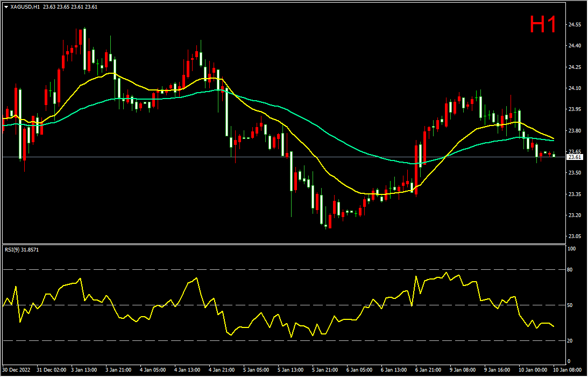Viewport: 588px width, 377px height.
Task: Select the XAGUSD,H1 chart title text
Action: click(x=25, y=7)
